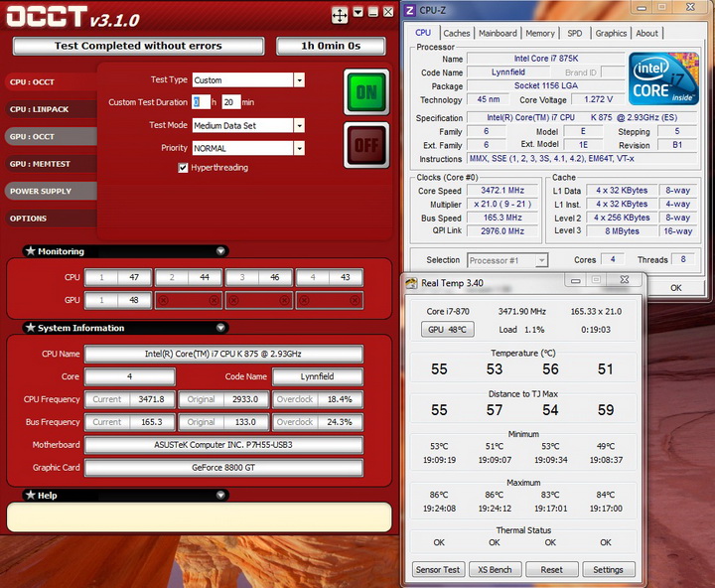The height and width of the screenshot is (588, 715).
Task: Click CPU core 1 temperature value 47
Action: (x=134, y=277)
